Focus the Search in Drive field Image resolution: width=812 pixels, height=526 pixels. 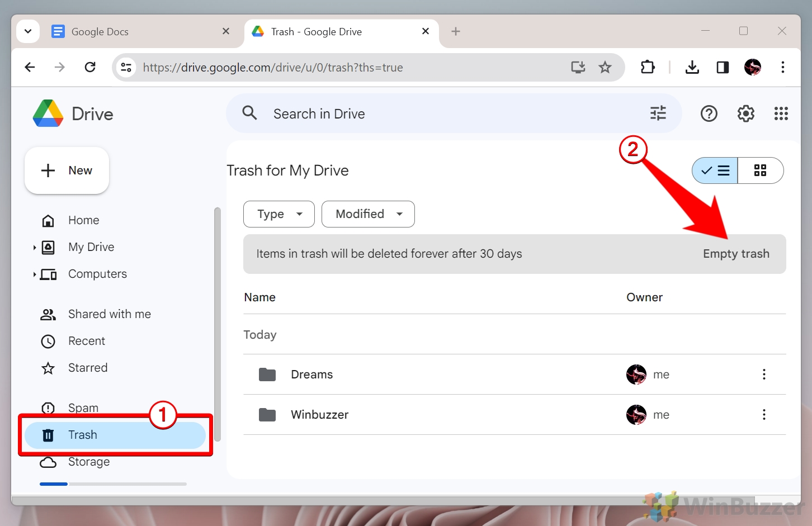[453, 114]
